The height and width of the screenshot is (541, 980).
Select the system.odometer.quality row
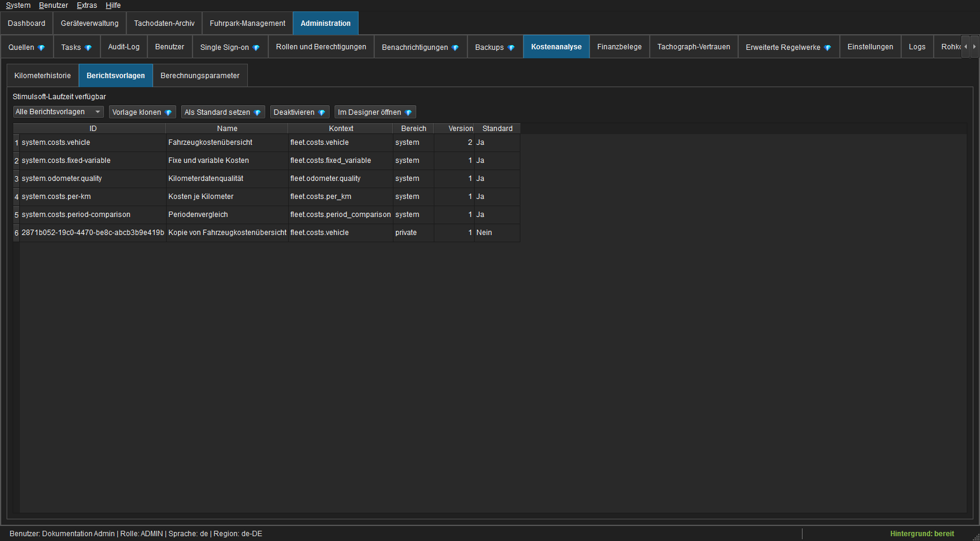click(267, 179)
